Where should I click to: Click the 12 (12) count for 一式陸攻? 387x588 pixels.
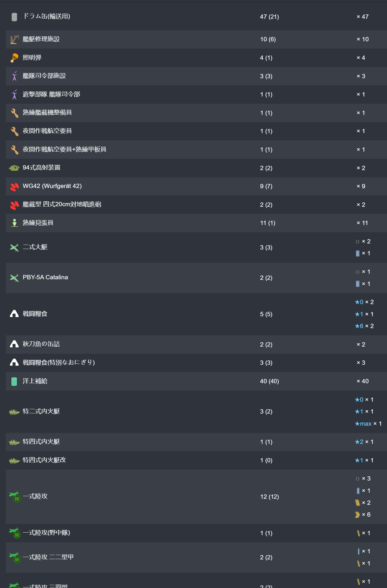(x=270, y=497)
